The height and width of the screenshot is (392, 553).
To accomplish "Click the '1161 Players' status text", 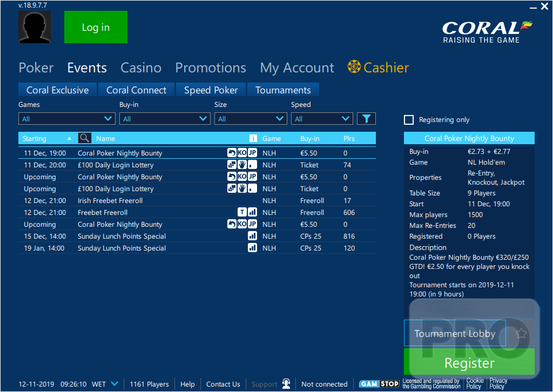I will tap(149, 384).
